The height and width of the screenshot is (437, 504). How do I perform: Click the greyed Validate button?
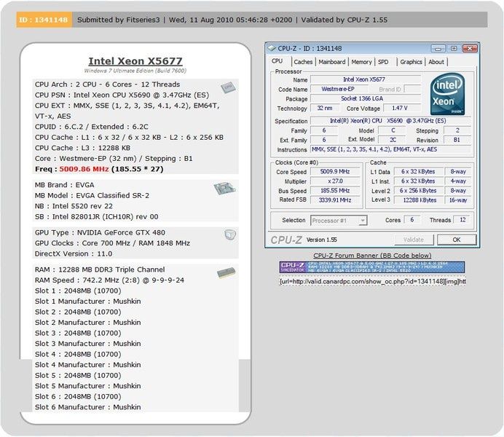pyautogui.click(x=414, y=240)
